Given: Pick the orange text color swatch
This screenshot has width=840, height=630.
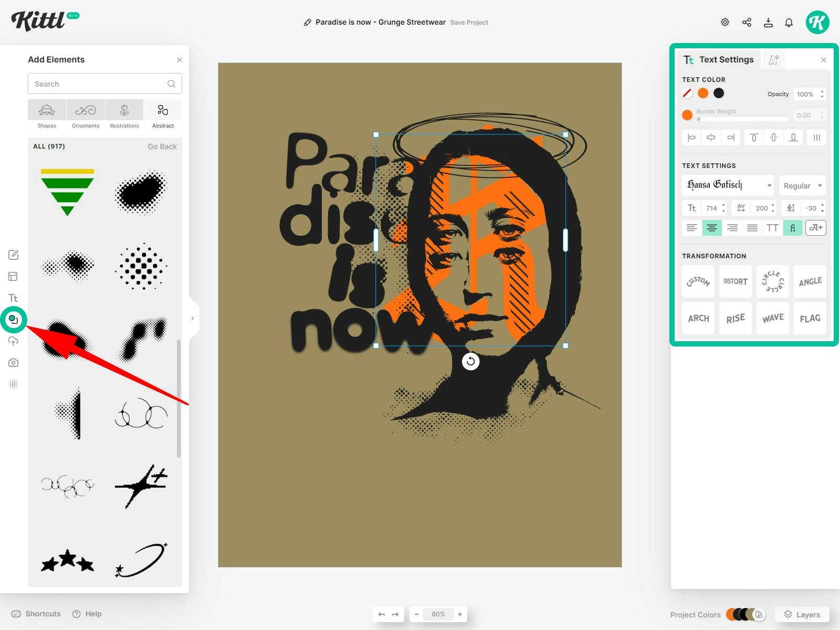Looking at the screenshot, I should (703, 93).
